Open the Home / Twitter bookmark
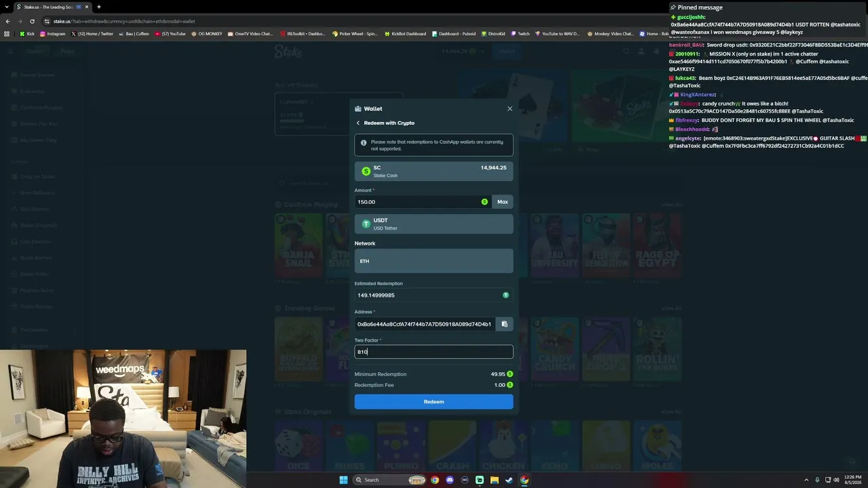Viewport: 868px width, 488px height. 92,33
